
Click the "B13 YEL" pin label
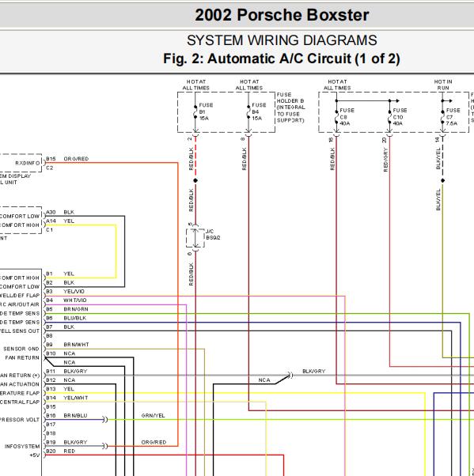60,388
